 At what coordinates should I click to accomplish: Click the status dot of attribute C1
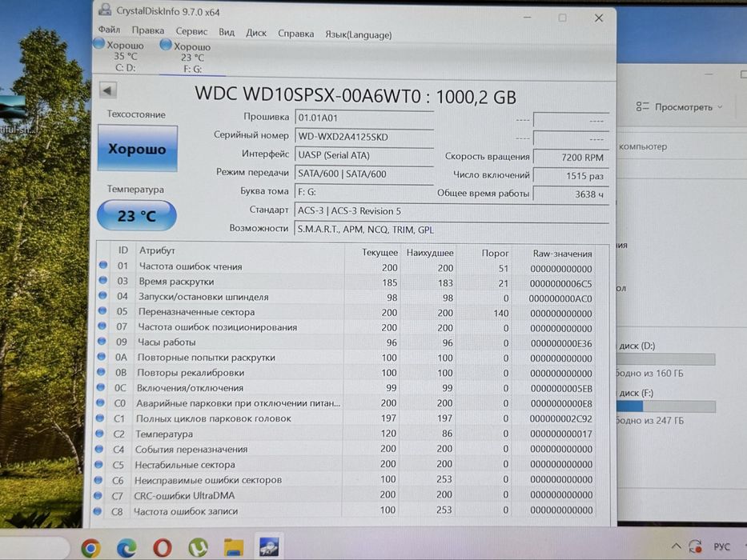coord(99,418)
